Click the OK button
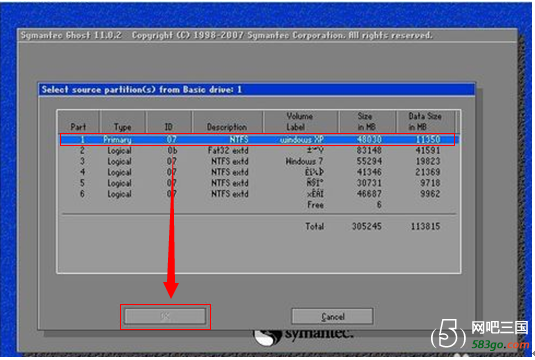Viewport: 535px width, 360px height. point(165,316)
